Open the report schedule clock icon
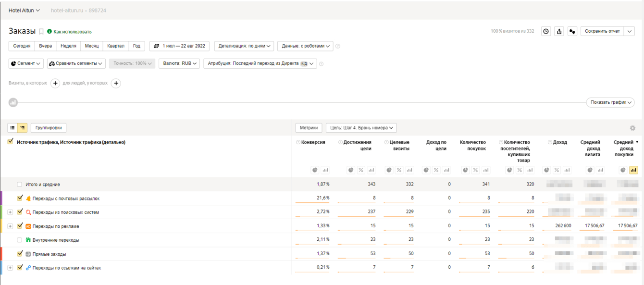The image size is (644, 285). pyautogui.click(x=546, y=31)
